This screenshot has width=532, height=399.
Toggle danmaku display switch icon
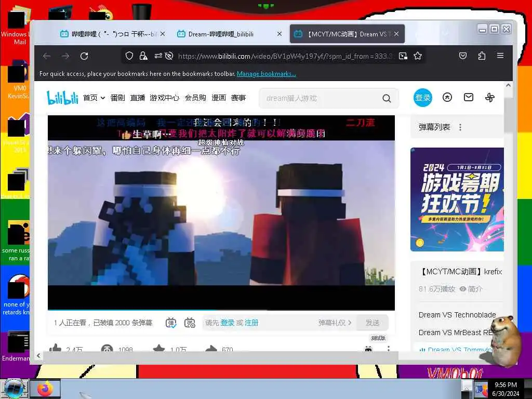171,323
